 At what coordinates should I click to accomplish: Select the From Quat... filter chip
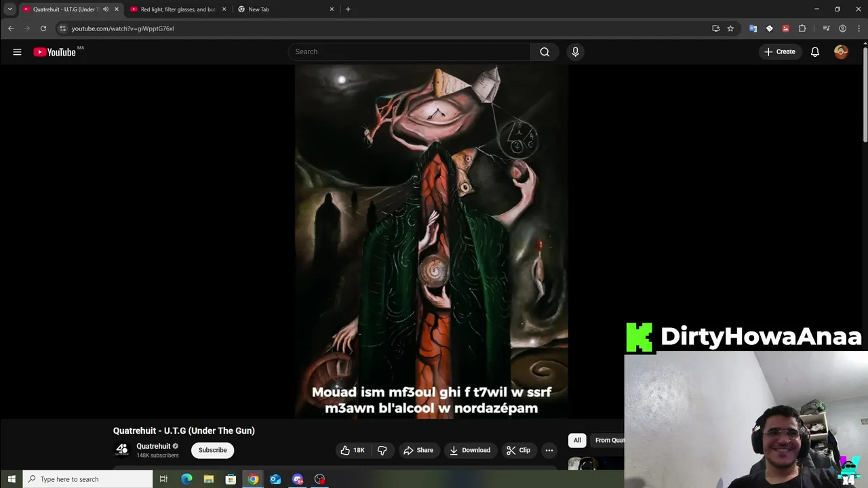coord(608,441)
